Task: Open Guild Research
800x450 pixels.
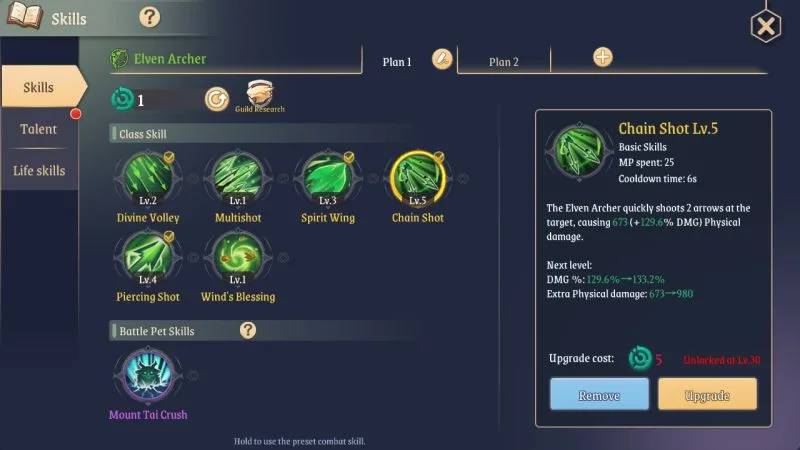Action: point(260,96)
